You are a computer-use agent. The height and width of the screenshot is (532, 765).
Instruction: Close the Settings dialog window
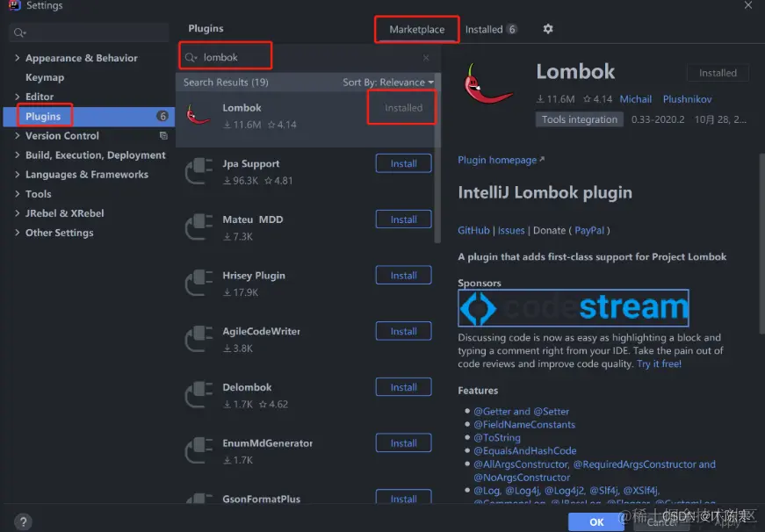748,5
